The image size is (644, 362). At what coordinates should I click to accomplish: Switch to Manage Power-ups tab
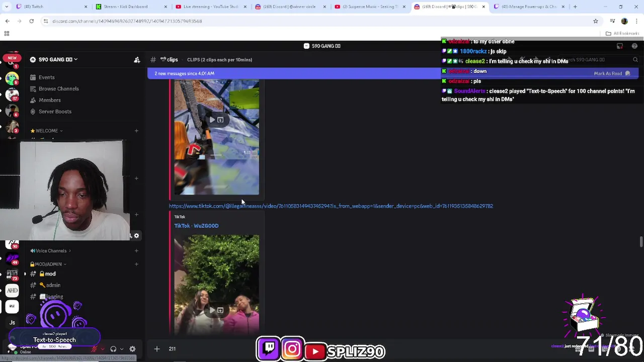tap(528, 7)
